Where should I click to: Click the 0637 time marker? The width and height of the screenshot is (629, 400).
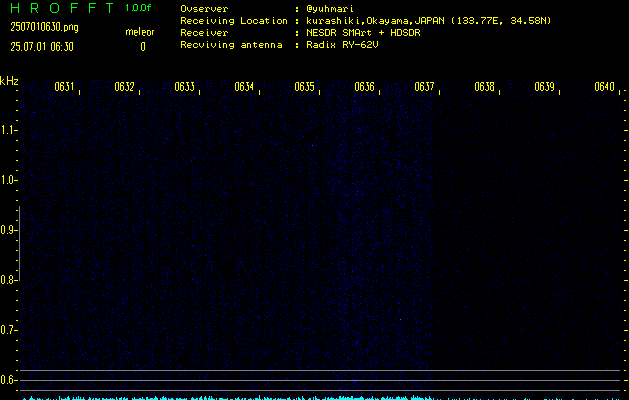[x=424, y=87]
